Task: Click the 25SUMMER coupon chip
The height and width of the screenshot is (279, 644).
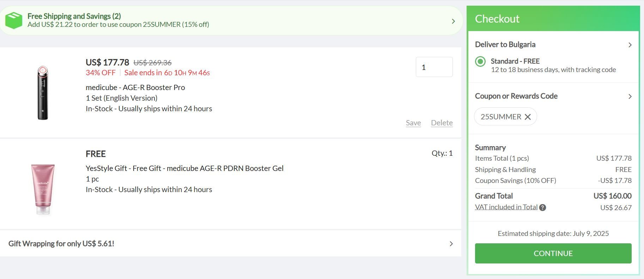Action: [x=500, y=117]
